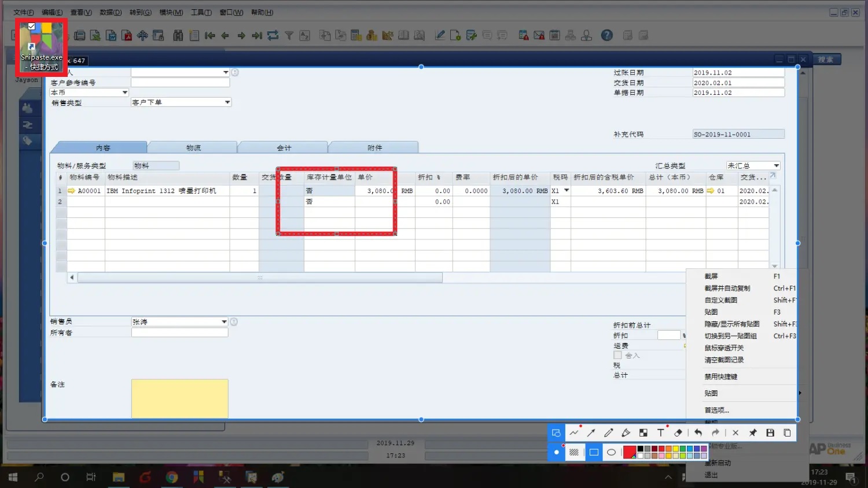Undo the last Snipaste annotation

coord(698,432)
